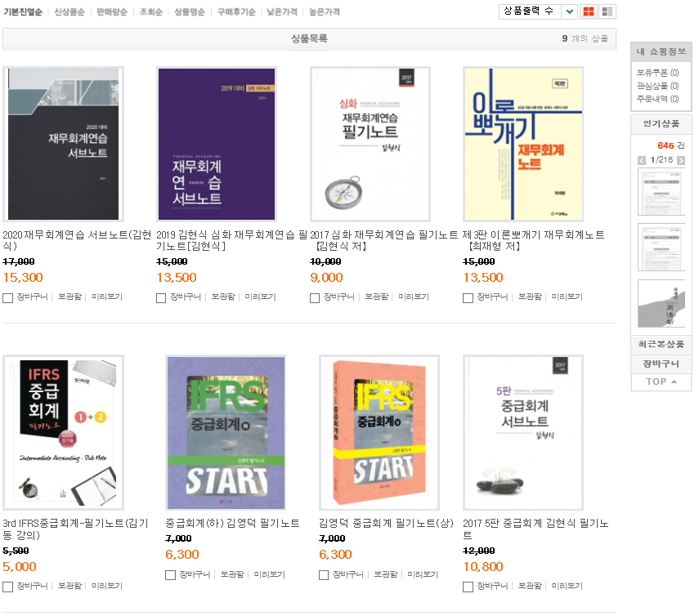The image size is (699, 616).
Task: Open 관심상품 (0) in sidebar
Action: tap(657, 86)
